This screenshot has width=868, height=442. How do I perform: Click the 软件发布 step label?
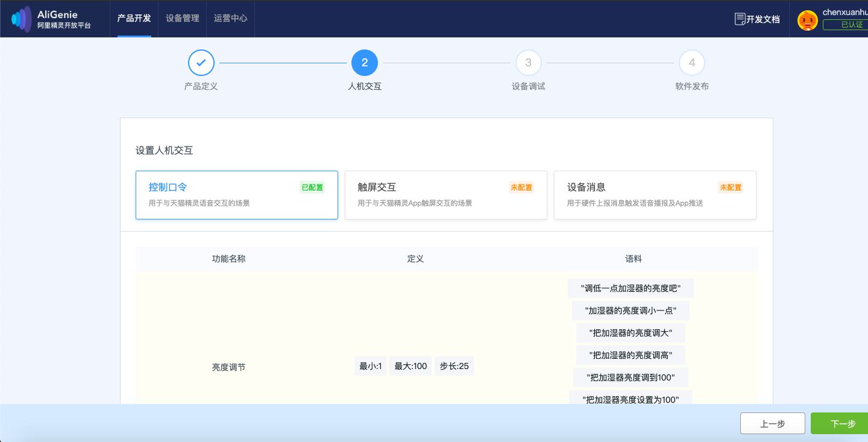pos(692,86)
